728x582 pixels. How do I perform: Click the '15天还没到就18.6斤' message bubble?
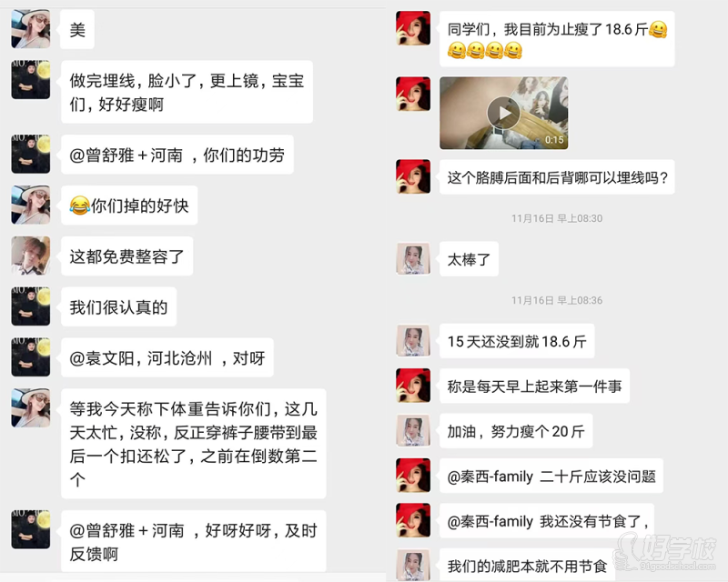(517, 341)
